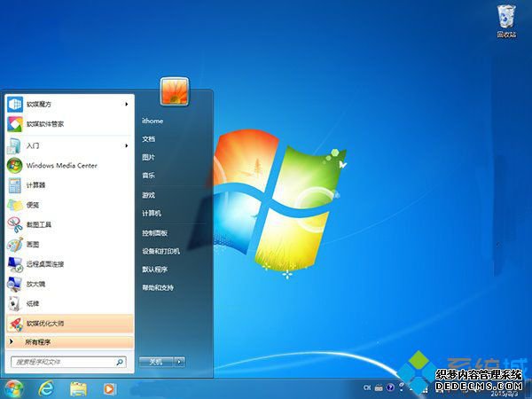Open the 计算器 calculator app
The image size is (532, 399).
(x=69, y=185)
